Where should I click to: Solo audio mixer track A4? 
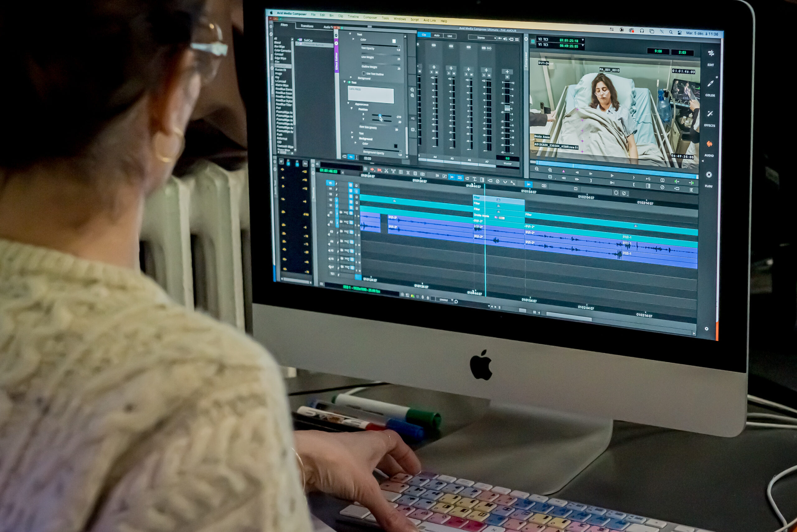point(432,72)
